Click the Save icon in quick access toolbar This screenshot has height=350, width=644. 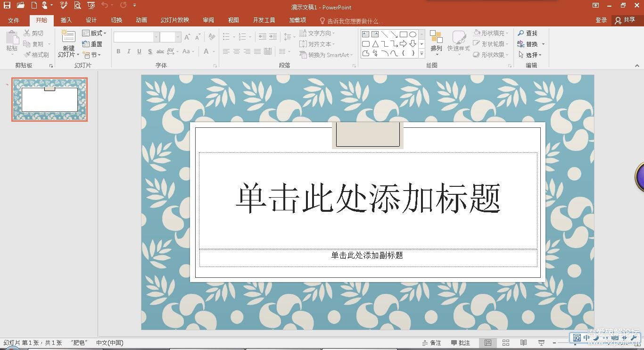7,6
